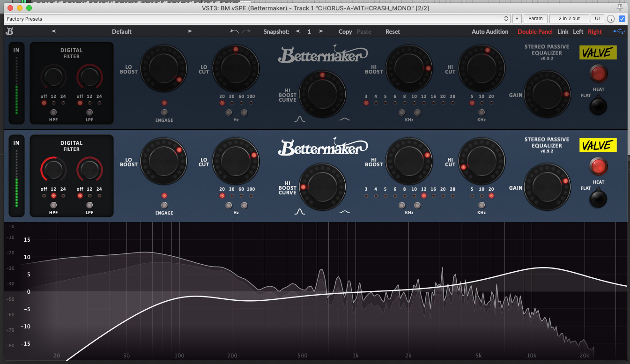Click bottom panel LPF filter knob

click(x=89, y=169)
